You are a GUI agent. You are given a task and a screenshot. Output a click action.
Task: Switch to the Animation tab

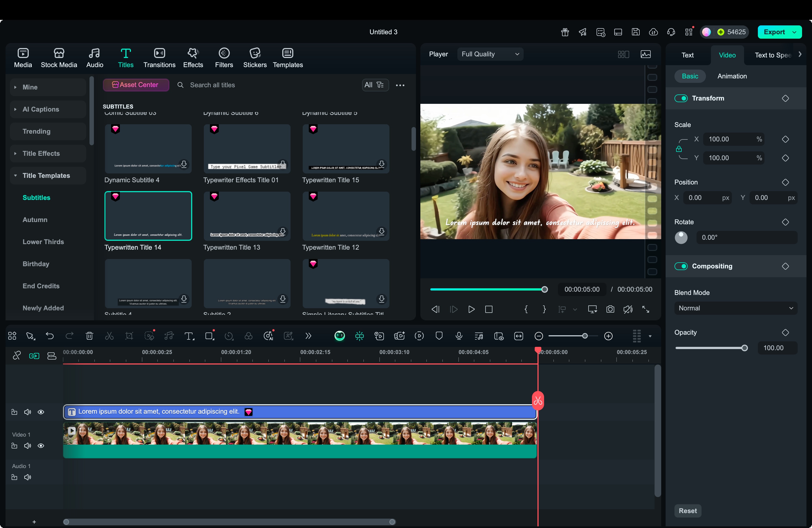click(732, 76)
